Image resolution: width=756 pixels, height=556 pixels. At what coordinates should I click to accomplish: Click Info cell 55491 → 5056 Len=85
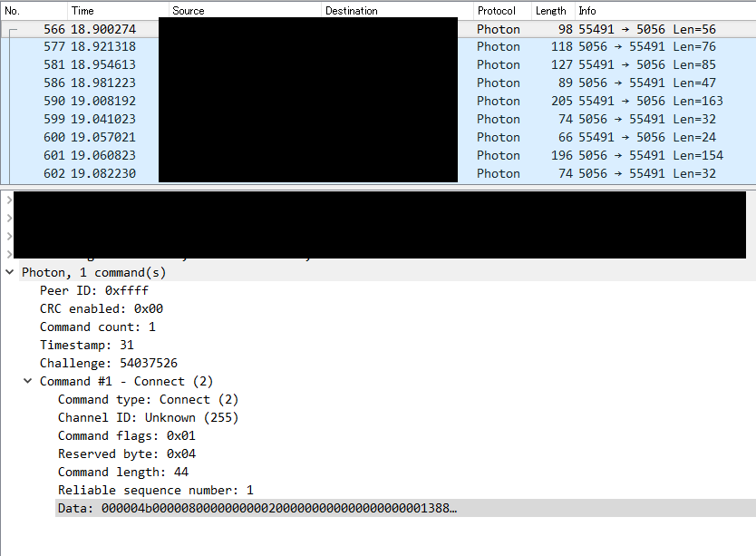click(647, 64)
